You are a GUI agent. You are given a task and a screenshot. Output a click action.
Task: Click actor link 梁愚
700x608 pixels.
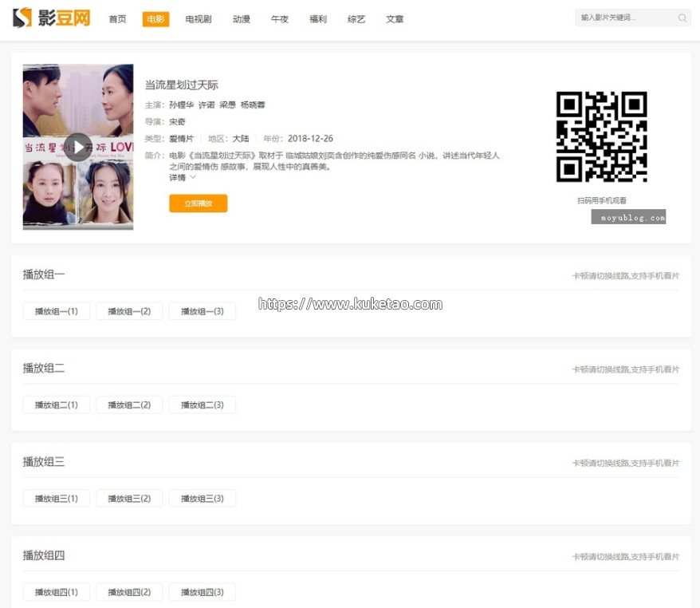[227, 105]
